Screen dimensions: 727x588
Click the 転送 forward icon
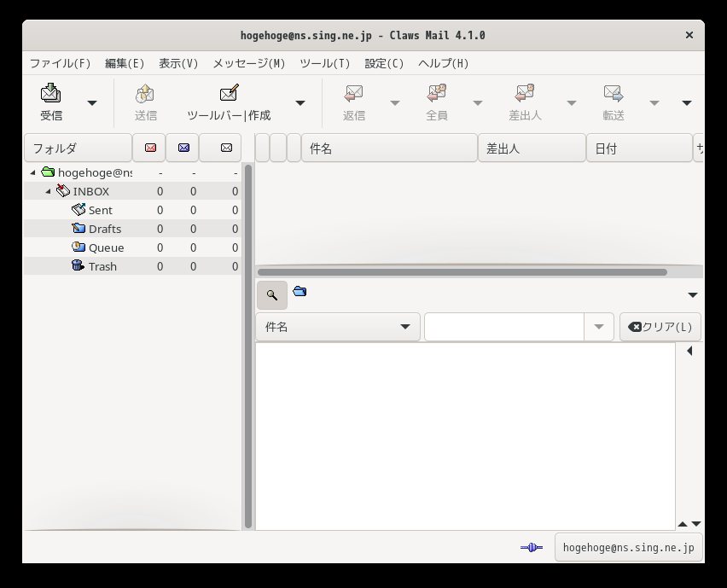[x=614, y=93]
